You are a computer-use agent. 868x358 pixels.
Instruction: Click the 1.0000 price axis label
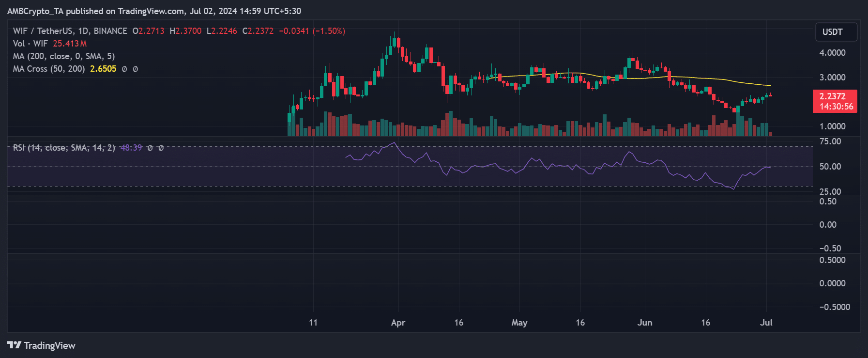click(832, 126)
